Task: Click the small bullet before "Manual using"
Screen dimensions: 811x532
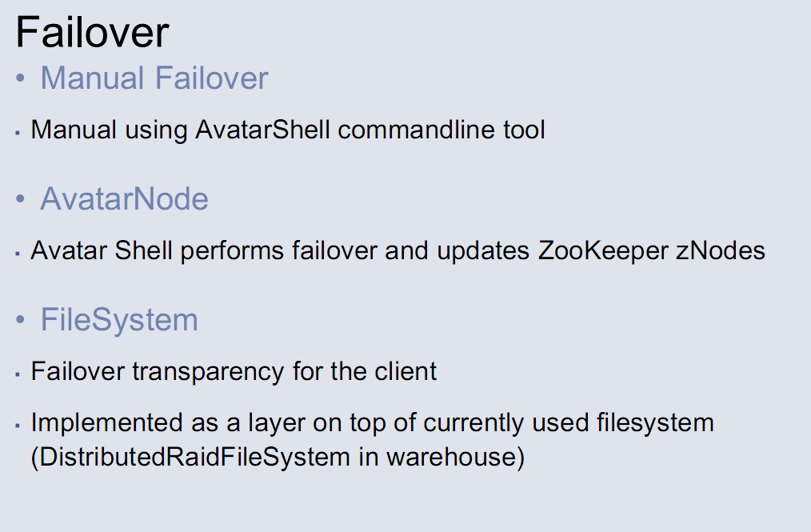Action: (17, 132)
